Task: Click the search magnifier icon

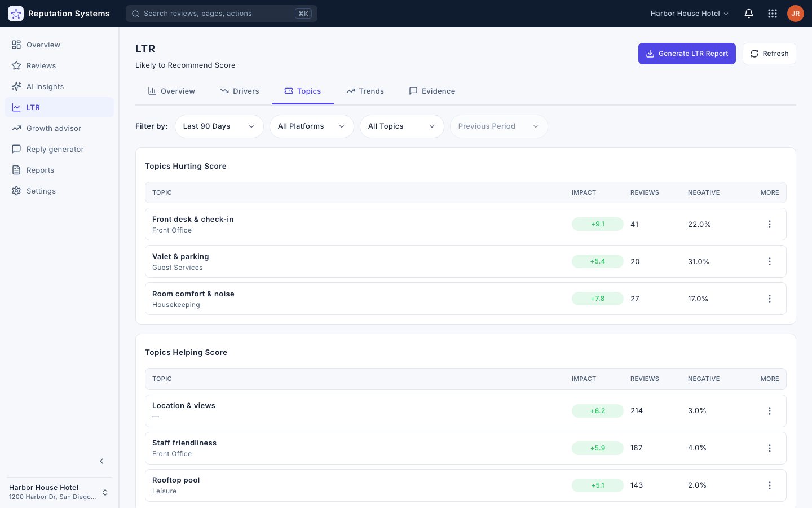Action: pos(136,14)
